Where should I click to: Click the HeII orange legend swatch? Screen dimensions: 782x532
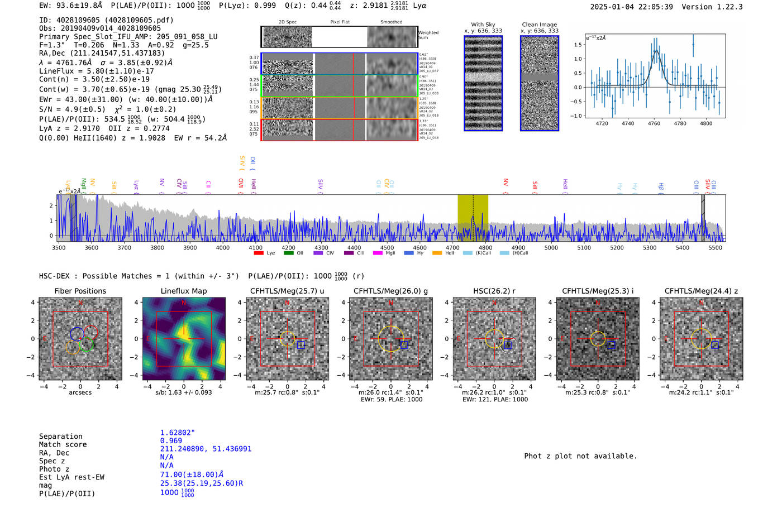[437, 253]
